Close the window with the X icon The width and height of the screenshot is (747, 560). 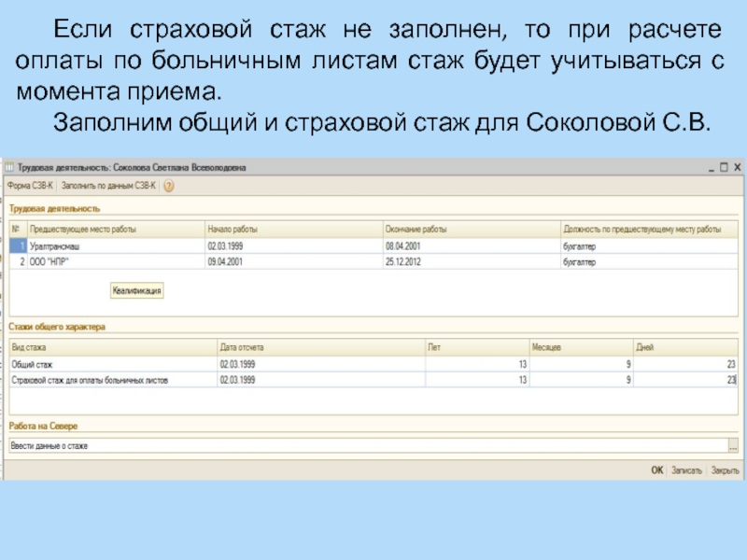point(737,168)
